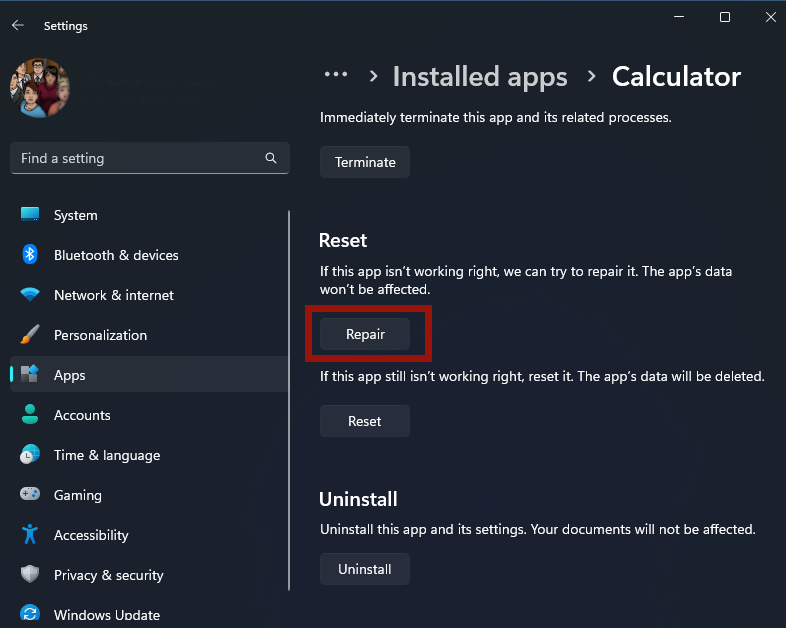The image size is (786, 628).
Task: Click the Repair button
Action: 365,334
